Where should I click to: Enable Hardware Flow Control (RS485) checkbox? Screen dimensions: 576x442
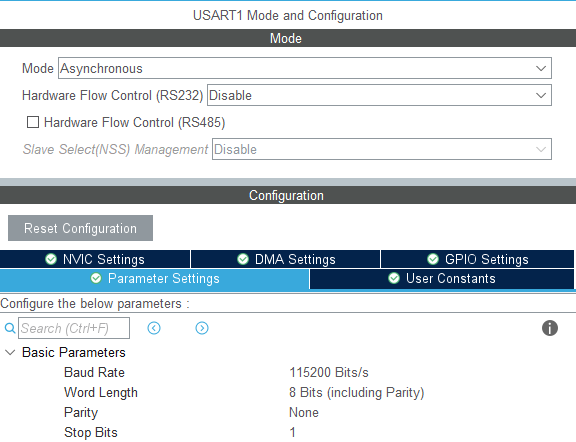(33, 122)
